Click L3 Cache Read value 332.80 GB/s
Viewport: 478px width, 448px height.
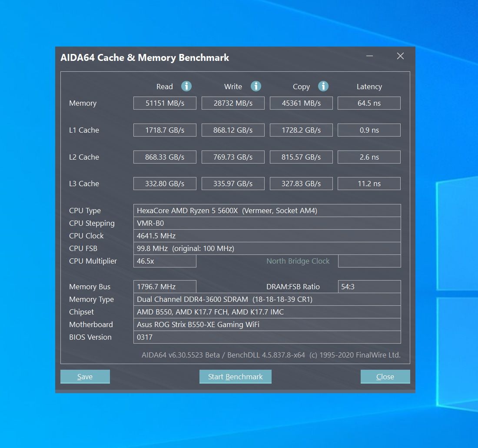coord(165,184)
